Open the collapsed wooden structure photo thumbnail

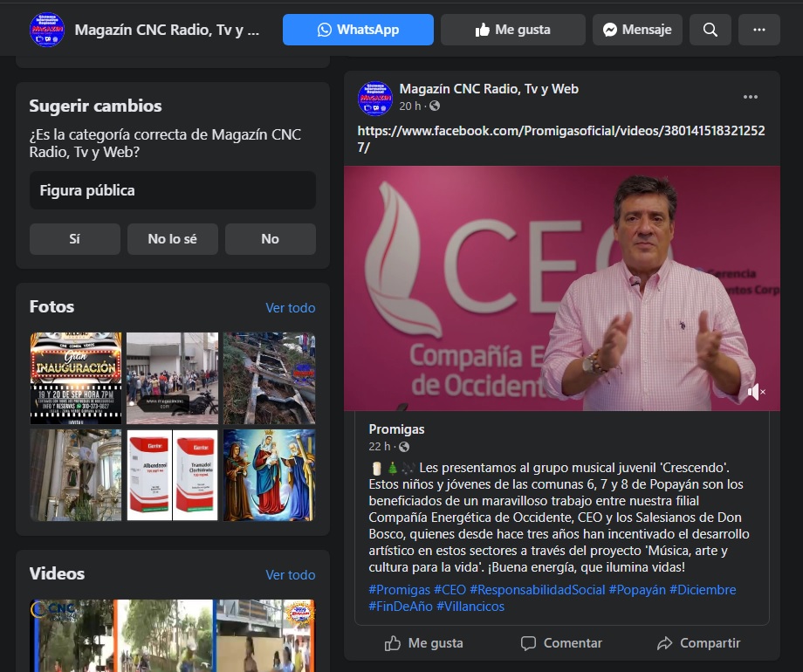(x=270, y=378)
